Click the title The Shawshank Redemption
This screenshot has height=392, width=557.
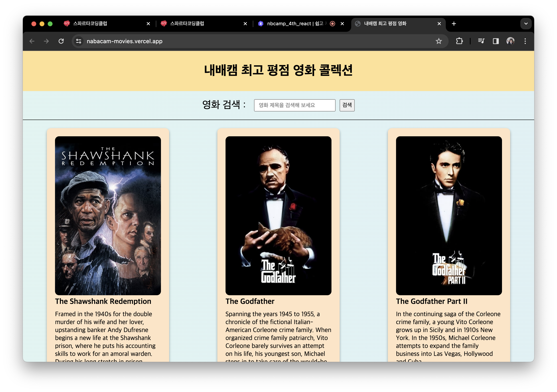103,301
